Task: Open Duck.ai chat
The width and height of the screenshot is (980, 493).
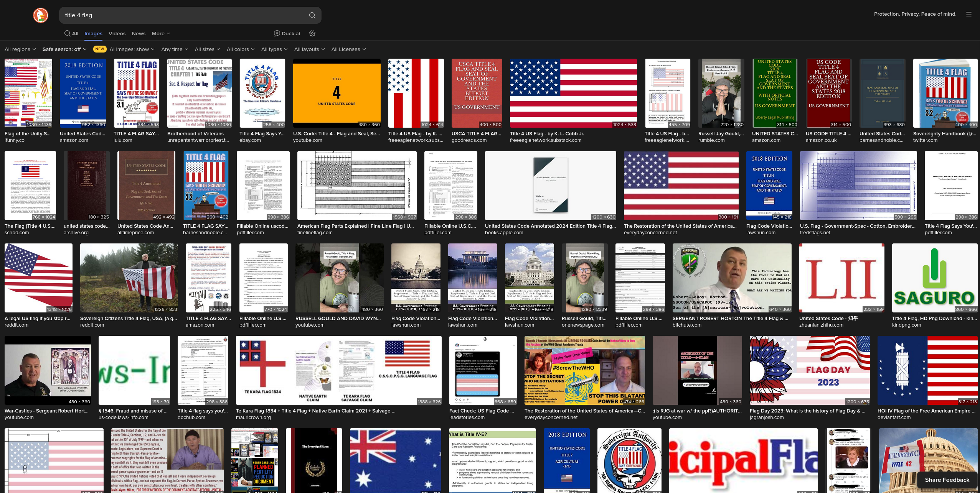Action: [287, 33]
